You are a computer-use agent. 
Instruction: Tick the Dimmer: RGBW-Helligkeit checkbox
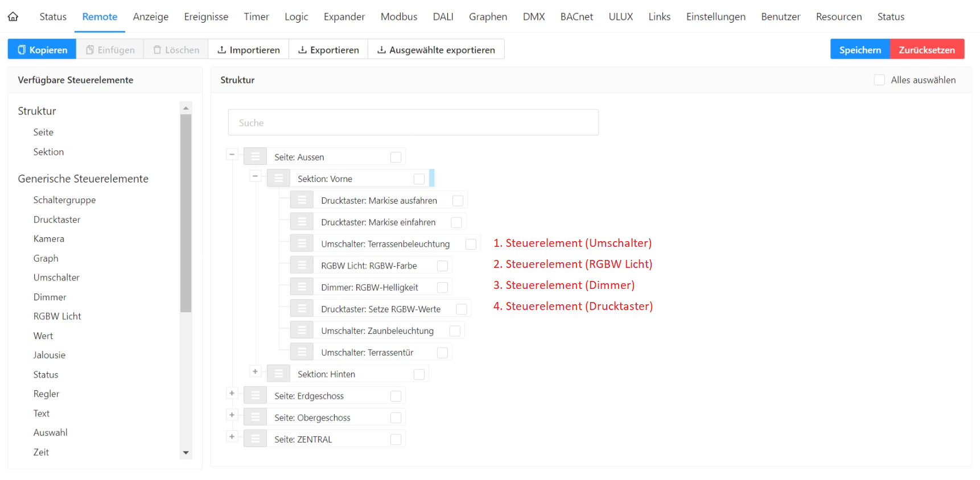(442, 287)
